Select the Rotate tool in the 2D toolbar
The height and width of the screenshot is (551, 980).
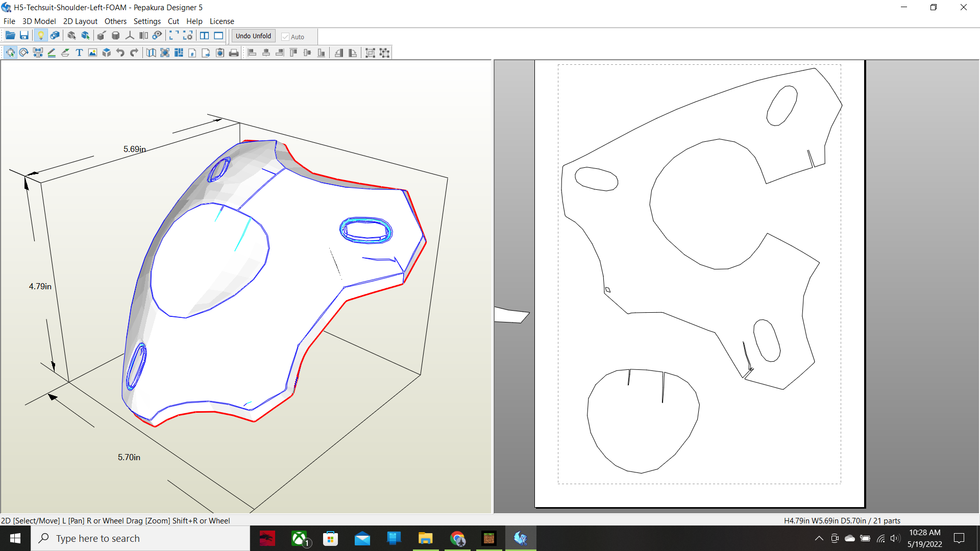click(23, 53)
